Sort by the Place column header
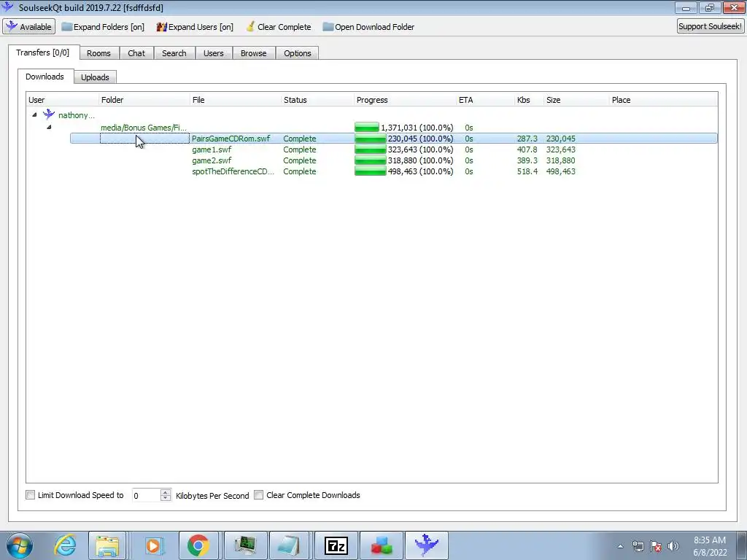This screenshot has height=560, width=747. pos(663,100)
